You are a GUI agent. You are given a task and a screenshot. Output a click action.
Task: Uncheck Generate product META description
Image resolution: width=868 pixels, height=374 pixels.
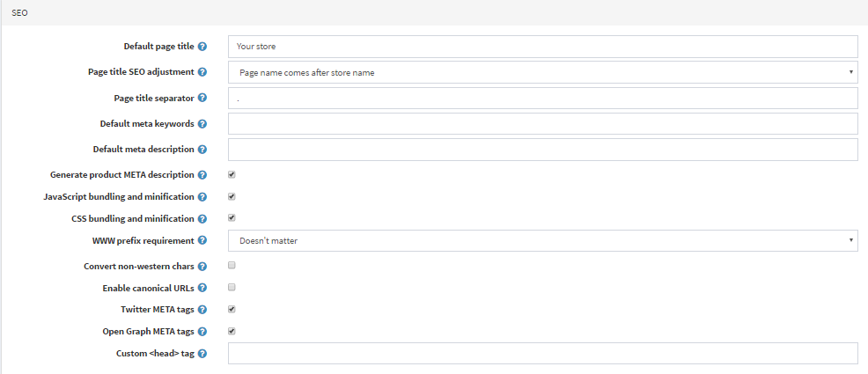232,175
